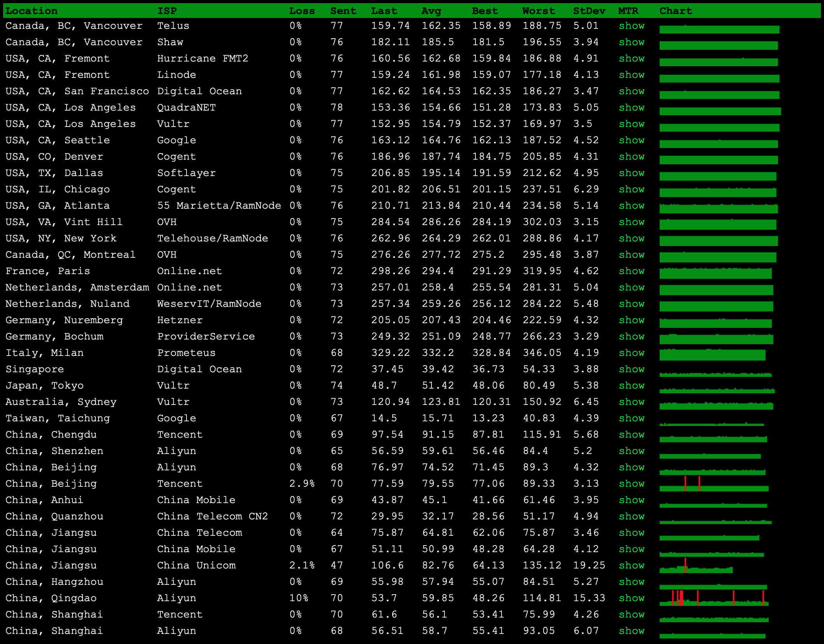
Task: Show MTR for Beijing Tencent row
Action: point(632,484)
